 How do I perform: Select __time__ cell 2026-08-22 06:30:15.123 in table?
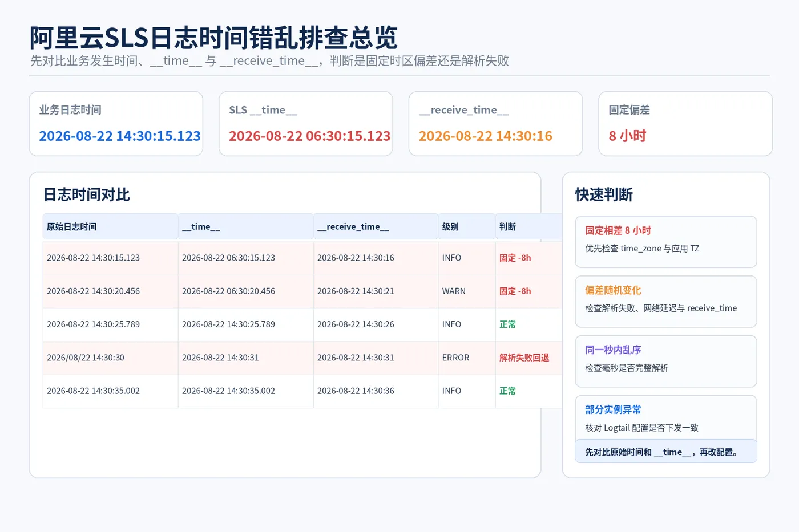246,258
